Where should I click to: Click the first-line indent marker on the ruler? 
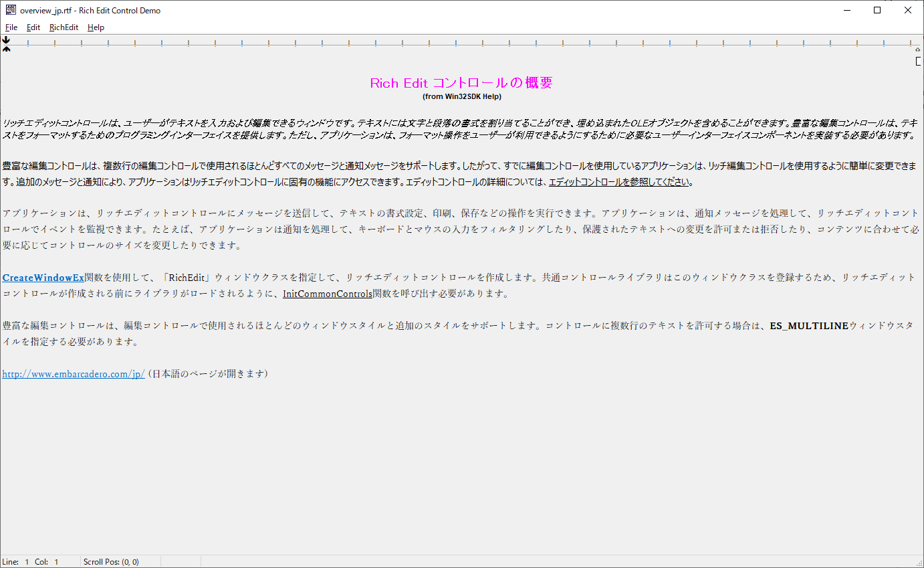pyautogui.click(x=6, y=40)
